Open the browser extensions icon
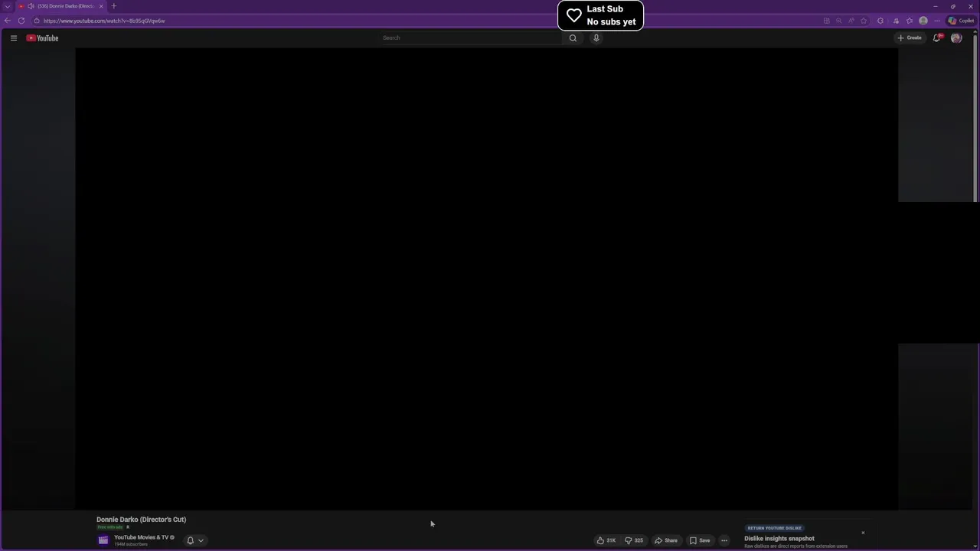 click(x=880, y=21)
